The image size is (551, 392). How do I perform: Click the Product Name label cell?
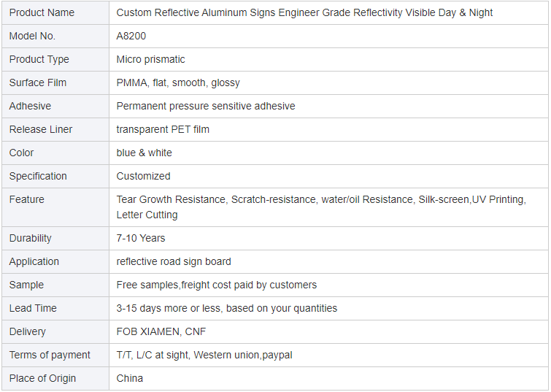tap(42, 12)
